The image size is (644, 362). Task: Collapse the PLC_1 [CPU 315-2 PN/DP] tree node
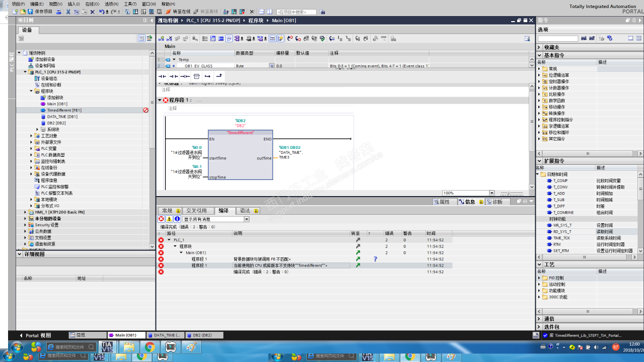coord(25,72)
